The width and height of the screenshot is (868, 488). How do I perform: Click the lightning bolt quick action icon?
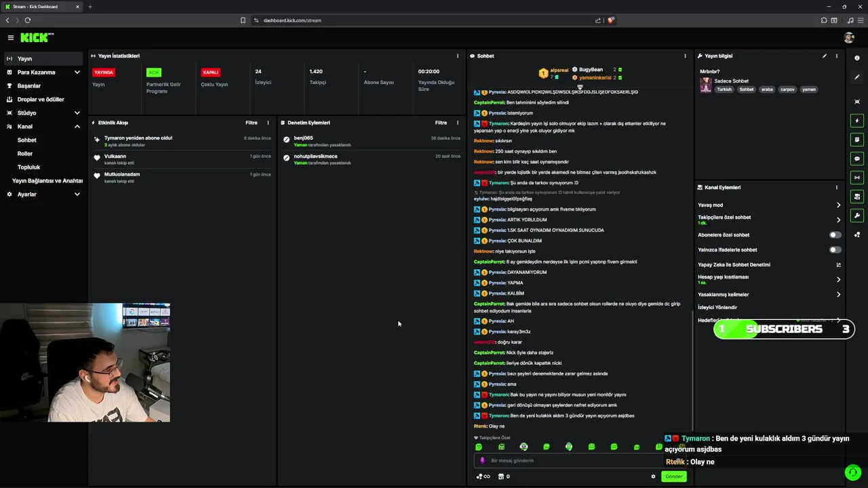point(857,121)
